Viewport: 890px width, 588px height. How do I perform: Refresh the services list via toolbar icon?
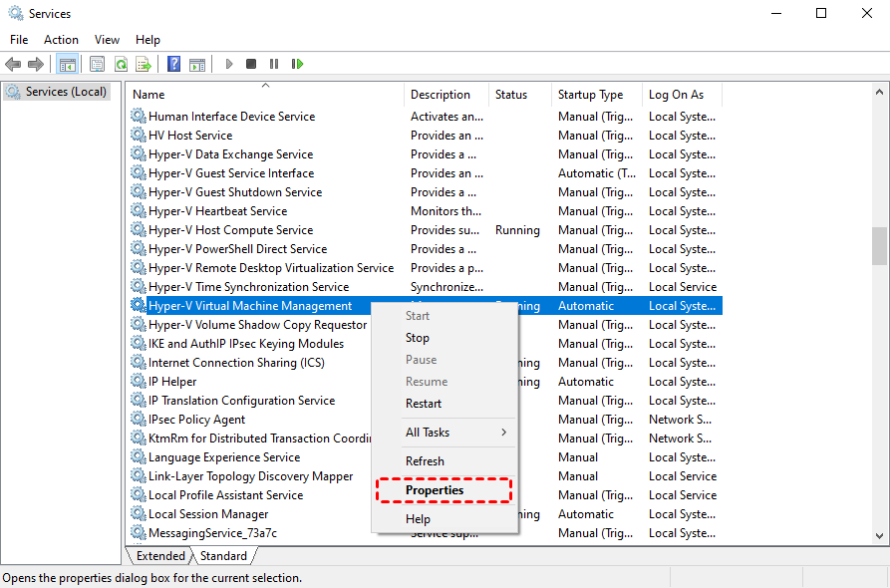pyautogui.click(x=121, y=63)
